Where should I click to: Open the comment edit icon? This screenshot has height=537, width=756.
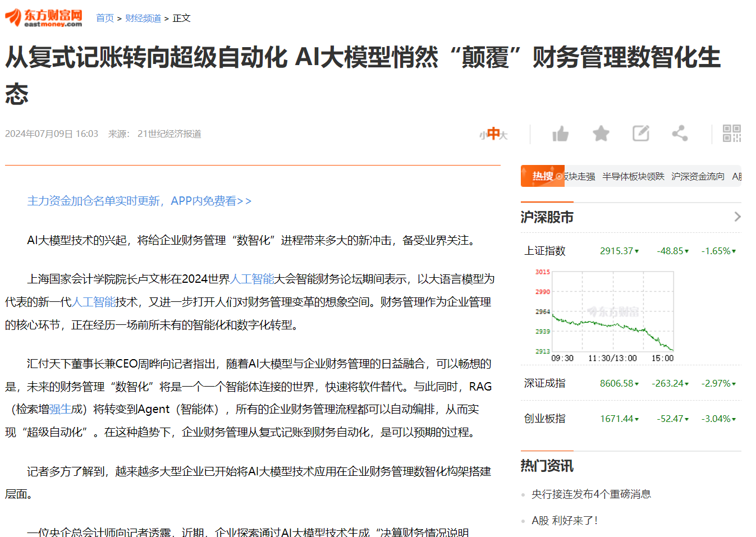[640, 134]
